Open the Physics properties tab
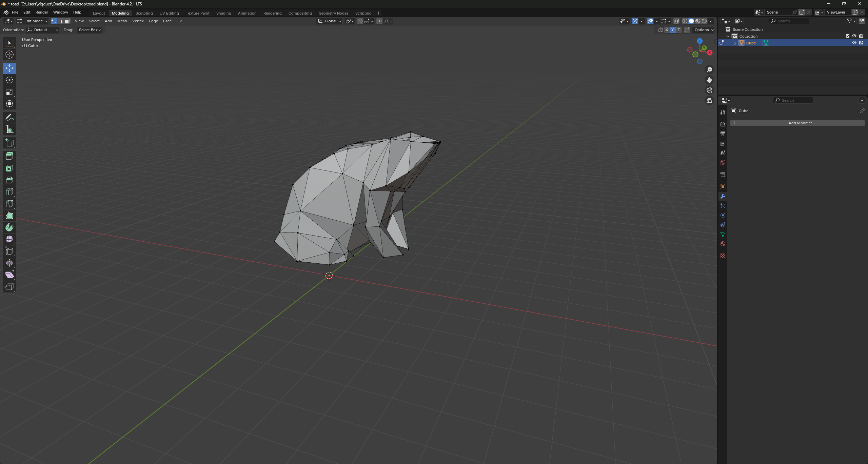 pos(723,216)
